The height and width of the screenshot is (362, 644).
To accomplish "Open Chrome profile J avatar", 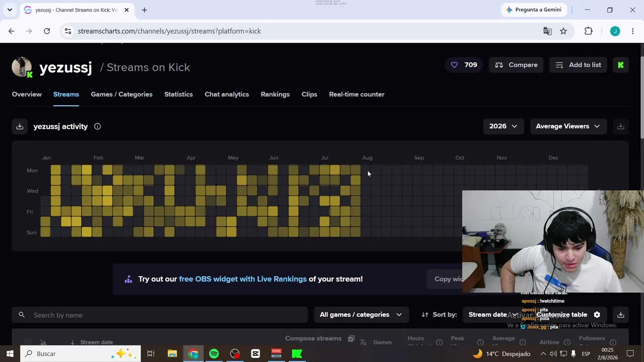I will tap(615, 31).
